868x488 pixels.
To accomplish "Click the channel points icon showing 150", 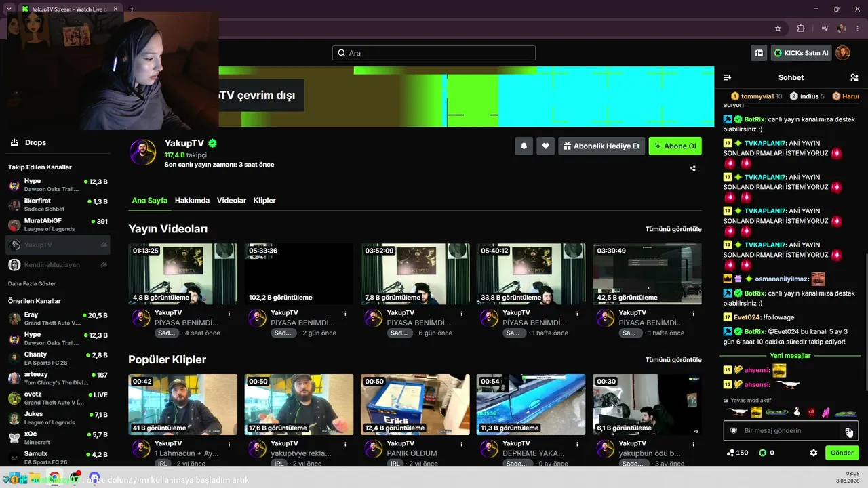I will 730,453.
